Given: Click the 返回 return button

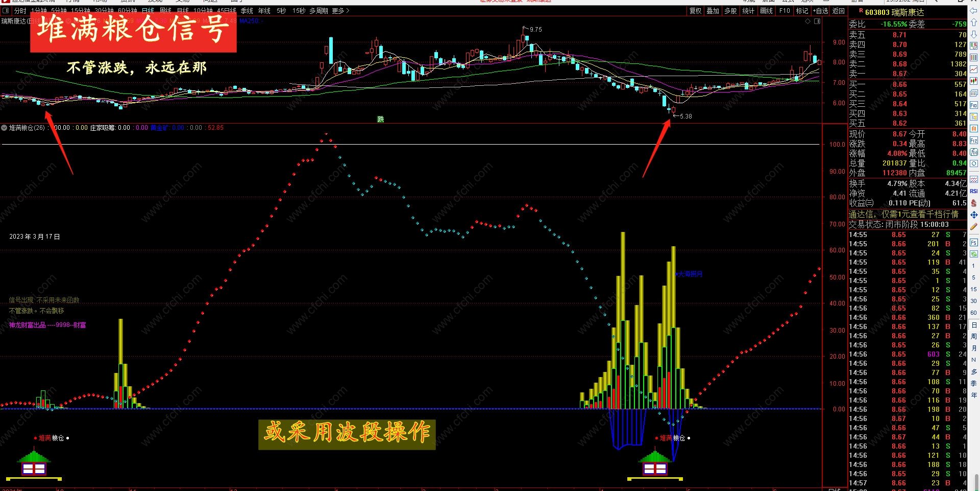Looking at the screenshot, I should tap(839, 10).
